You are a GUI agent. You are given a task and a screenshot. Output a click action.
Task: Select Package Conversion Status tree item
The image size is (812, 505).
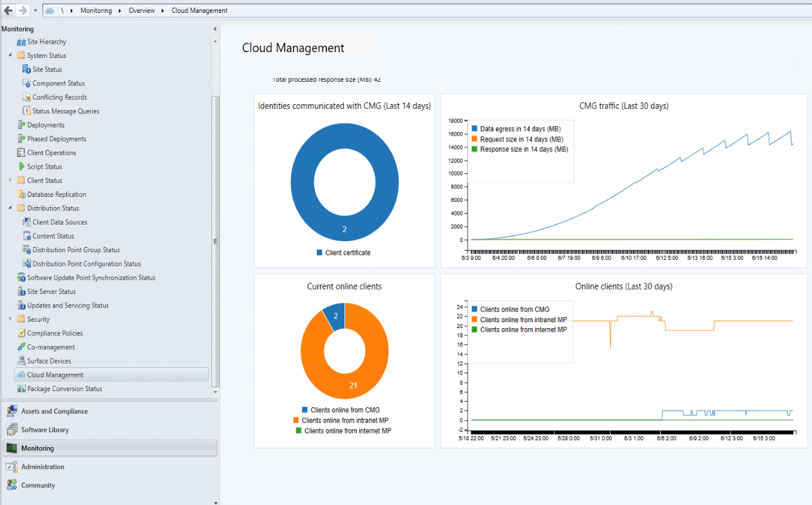[64, 389]
